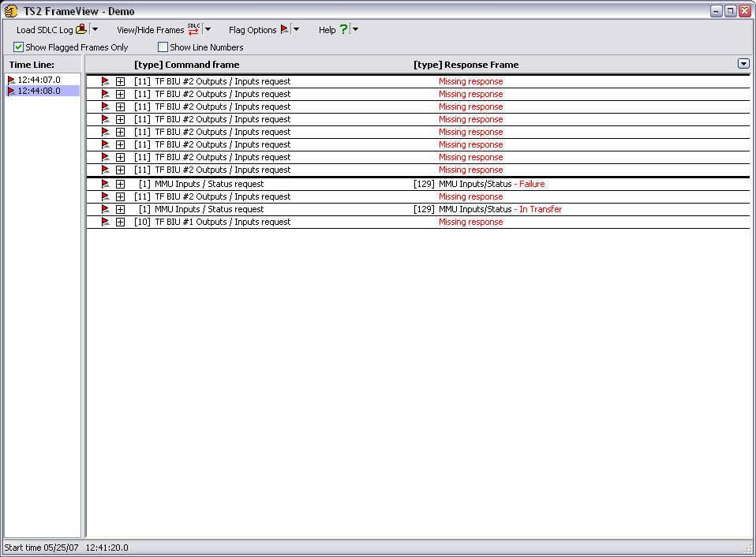Click the flag icon on the MMU In Transfer row

(x=105, y=209)
